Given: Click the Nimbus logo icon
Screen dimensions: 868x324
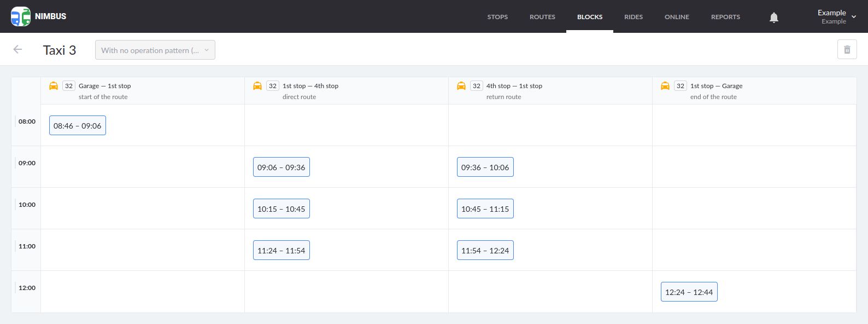Looking at the screenshot, I should pyautogui.click(x=21, y=16).
